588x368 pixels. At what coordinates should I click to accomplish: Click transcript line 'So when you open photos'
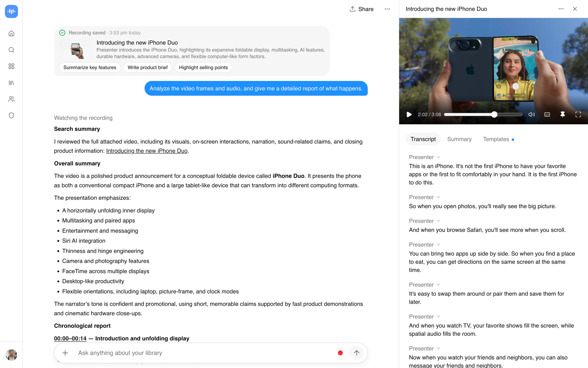(482, 206)
